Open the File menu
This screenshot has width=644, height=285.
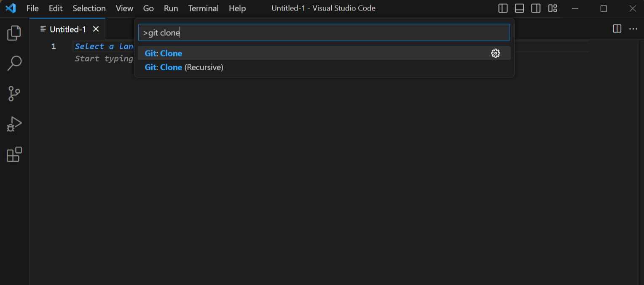pos(32,8)
